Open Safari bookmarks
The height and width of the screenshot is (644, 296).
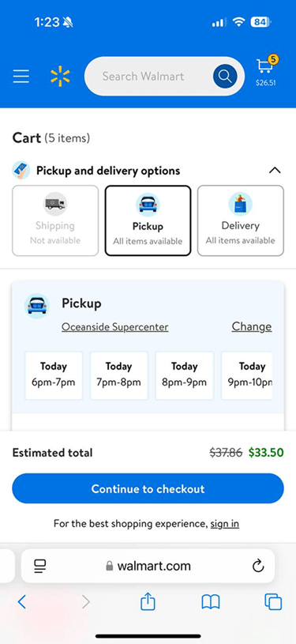[211, 603]
